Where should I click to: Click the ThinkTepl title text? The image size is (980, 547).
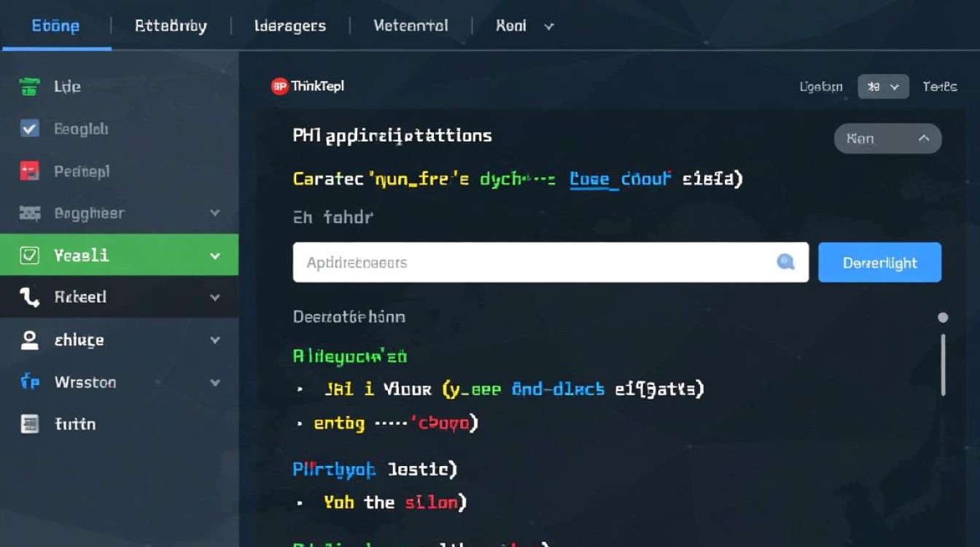318,86
